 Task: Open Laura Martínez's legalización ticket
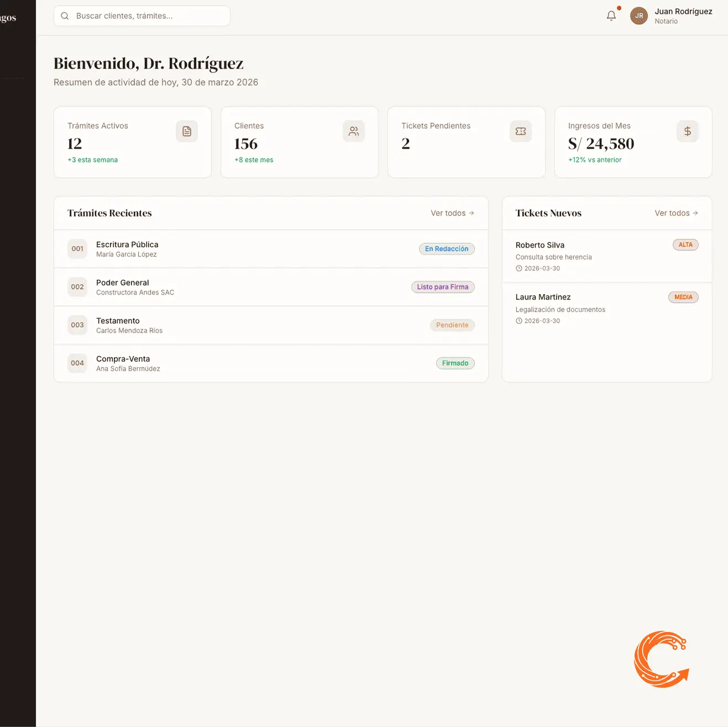606,308
